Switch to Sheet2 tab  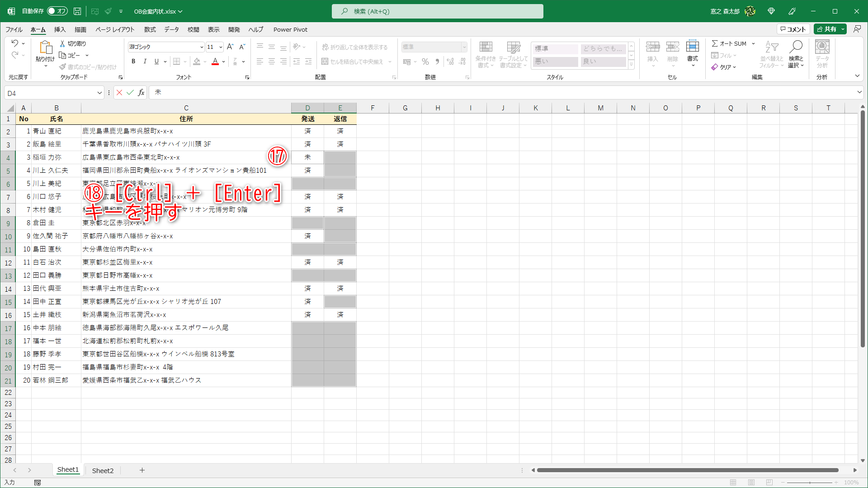103,470
